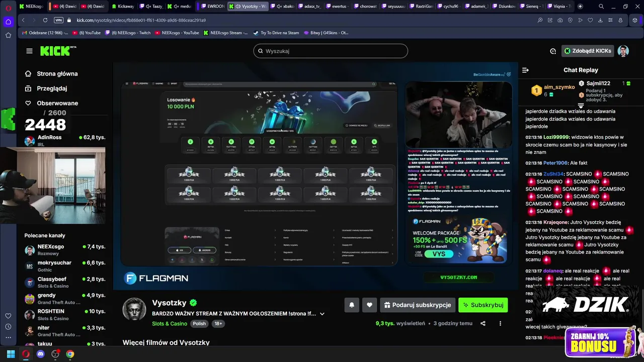
Task: Switch to the Kickaway browser tab
Action: (x=123, y=7)
